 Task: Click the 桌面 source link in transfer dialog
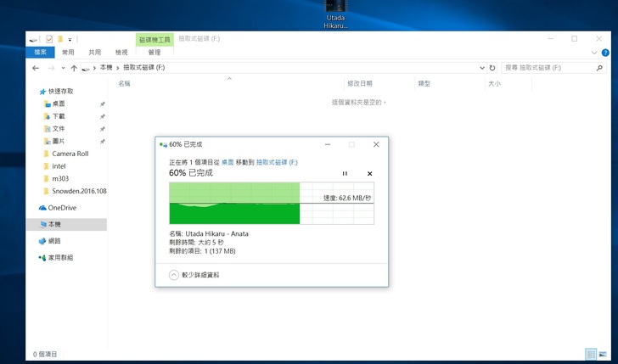pos(228,161)
